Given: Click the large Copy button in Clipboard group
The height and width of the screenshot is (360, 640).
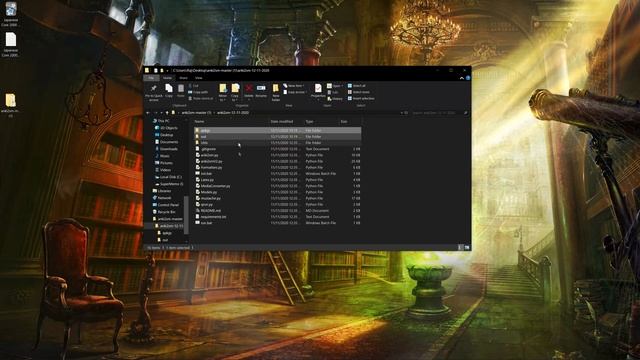Looking at the screenshot, I should point(169,91).
